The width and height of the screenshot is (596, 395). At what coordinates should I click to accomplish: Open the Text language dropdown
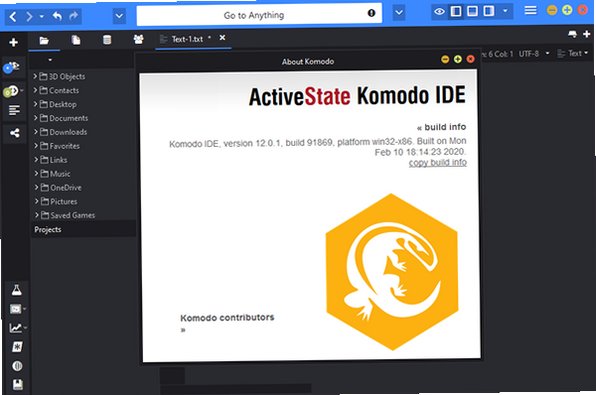click(x=573, y=53)
